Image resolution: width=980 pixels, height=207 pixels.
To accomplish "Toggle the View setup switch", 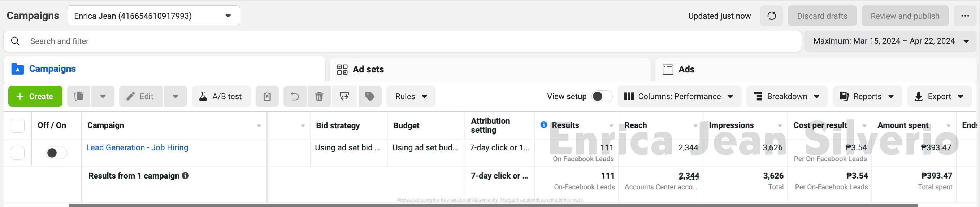I will (602, 97).
